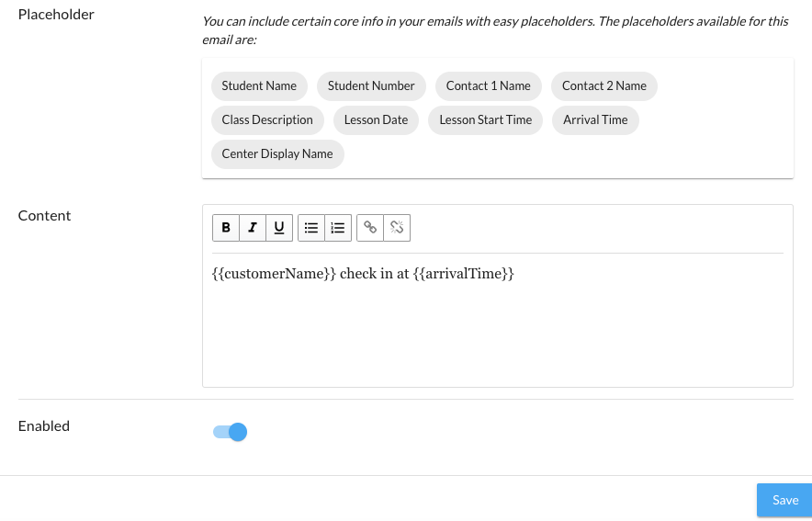The width and height of the screenshot is (812, 521).
Task: Pick the Center Display Name placeholder
Action: (x=277, y=153)
